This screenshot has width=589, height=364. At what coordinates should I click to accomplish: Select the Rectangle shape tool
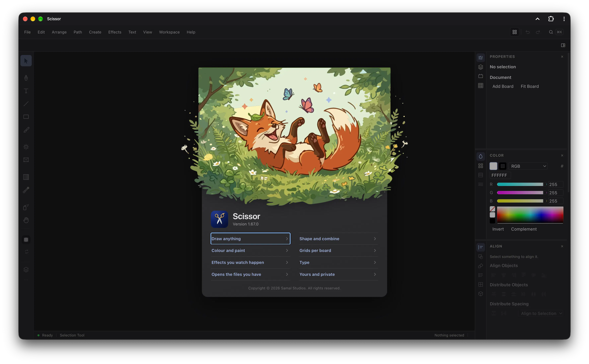point(26,117)
